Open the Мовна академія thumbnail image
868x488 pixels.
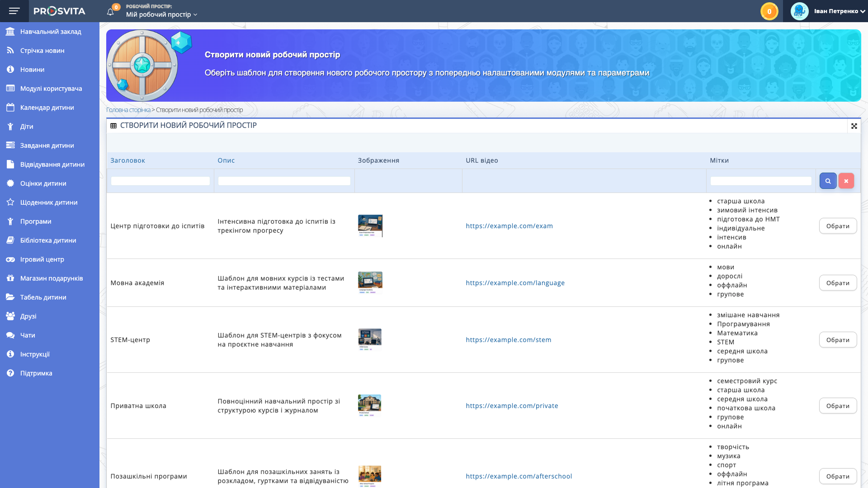pyautogui.click(x=370, y=282)
